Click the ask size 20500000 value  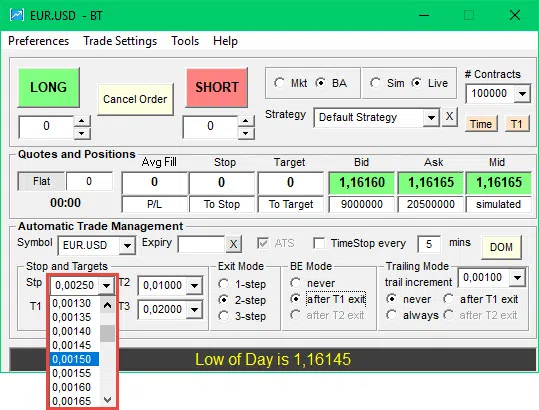click(431, 204)
